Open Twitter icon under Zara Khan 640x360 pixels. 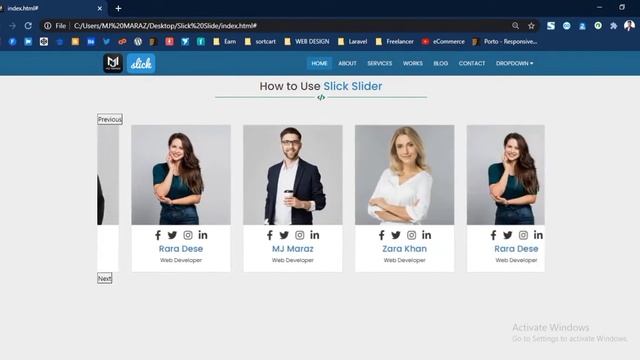(x=396, y=235)
